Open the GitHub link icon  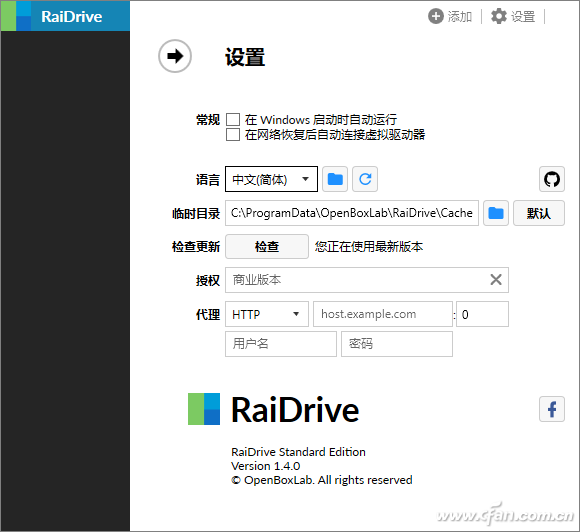point(552,179)
